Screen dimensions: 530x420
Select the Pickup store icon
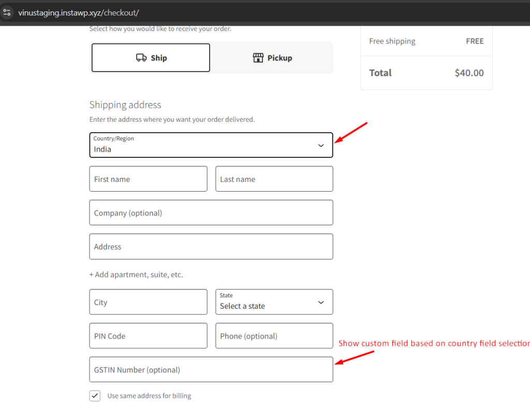[258, 57]
